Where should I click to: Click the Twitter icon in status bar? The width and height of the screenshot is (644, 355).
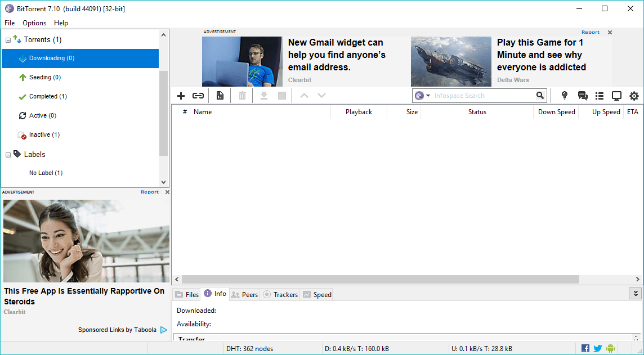click(x=598, y=348)
